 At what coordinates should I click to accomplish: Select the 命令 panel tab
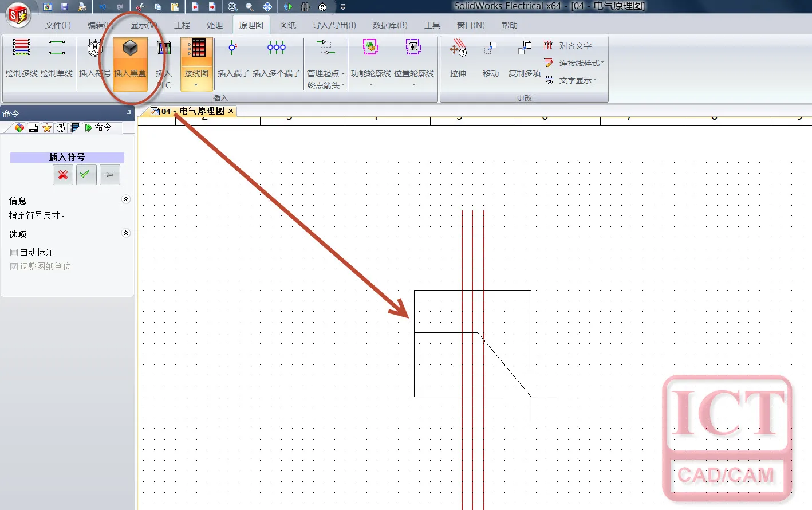point(98,128)
